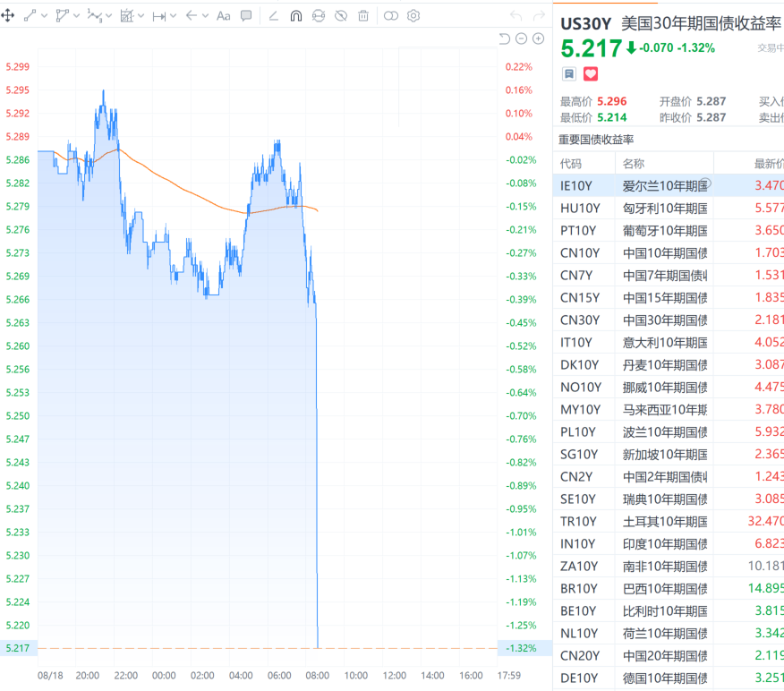Add a comment bubble annotation

click(246, 16)
